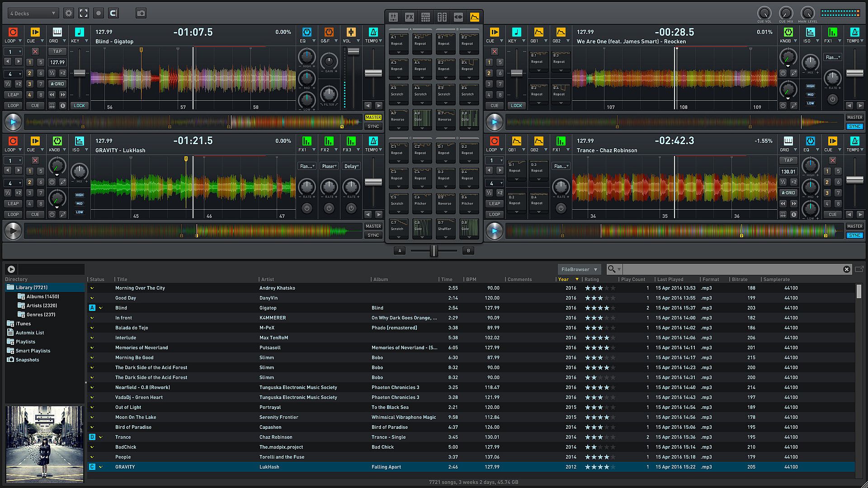This screenshot has height=488, width=868.
Task: Toggle MASTER on the GRAVITY deck
Action: (x=373, y=226)
